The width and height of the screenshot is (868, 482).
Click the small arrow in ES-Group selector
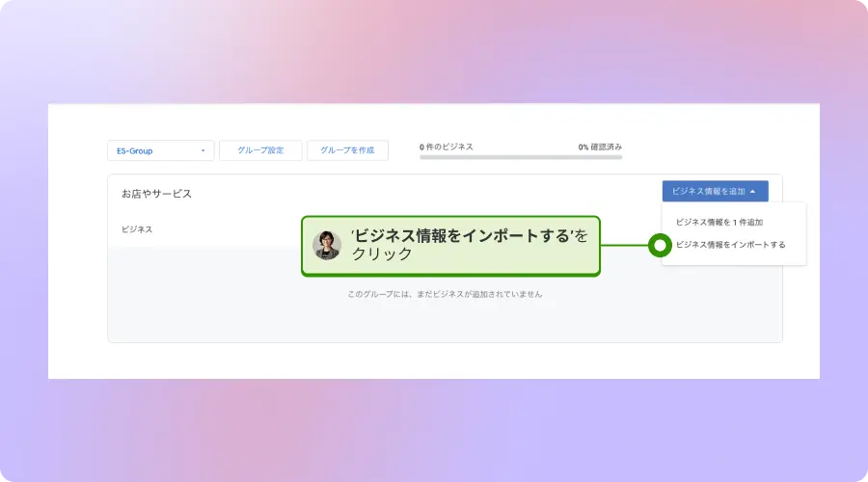203,151
